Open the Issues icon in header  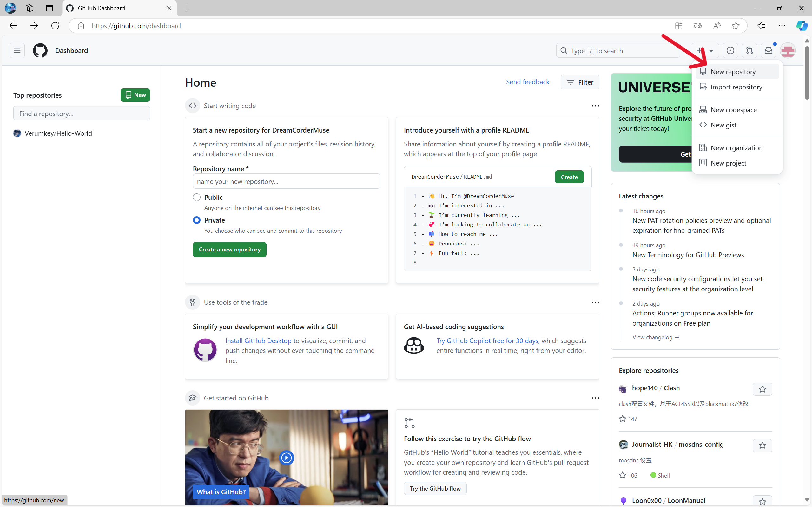click(730, 51)
